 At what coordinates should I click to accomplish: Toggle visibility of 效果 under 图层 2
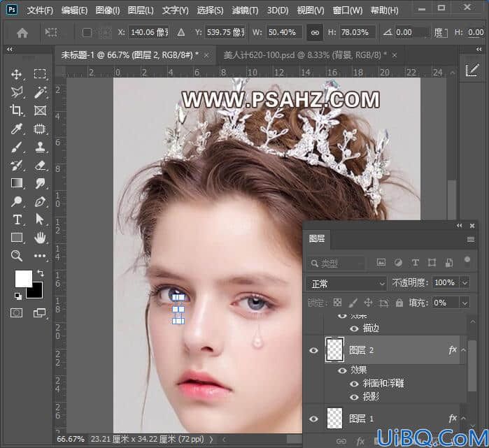tap(342, 370)
